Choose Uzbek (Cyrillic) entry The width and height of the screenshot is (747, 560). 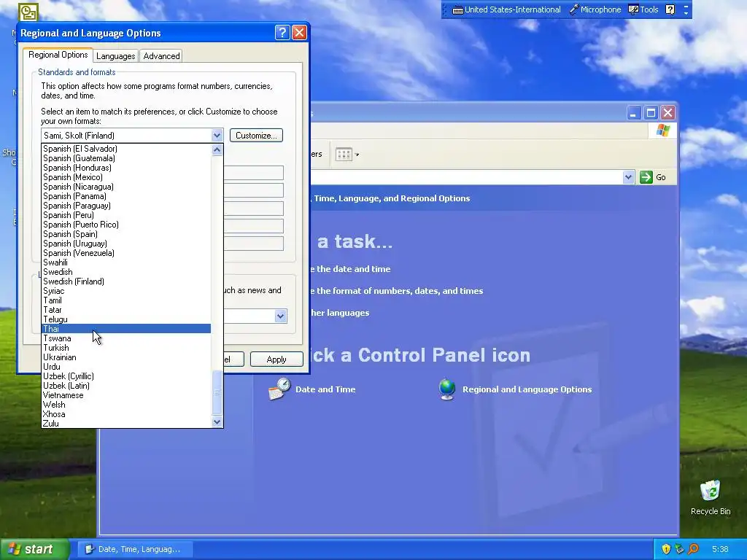click(126, 376)
